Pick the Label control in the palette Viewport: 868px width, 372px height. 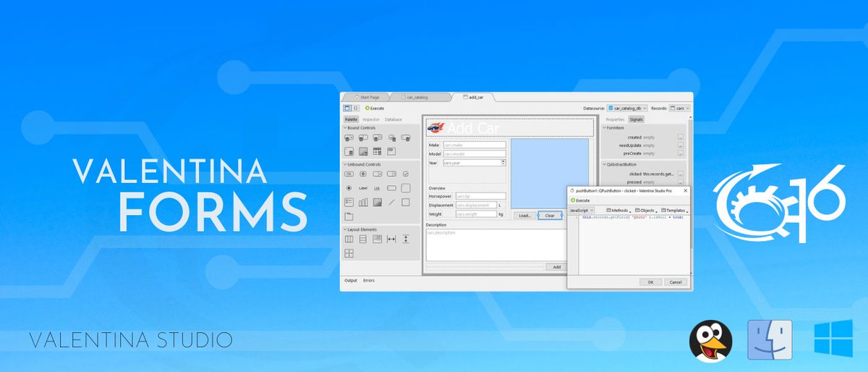tap(363, 188)
